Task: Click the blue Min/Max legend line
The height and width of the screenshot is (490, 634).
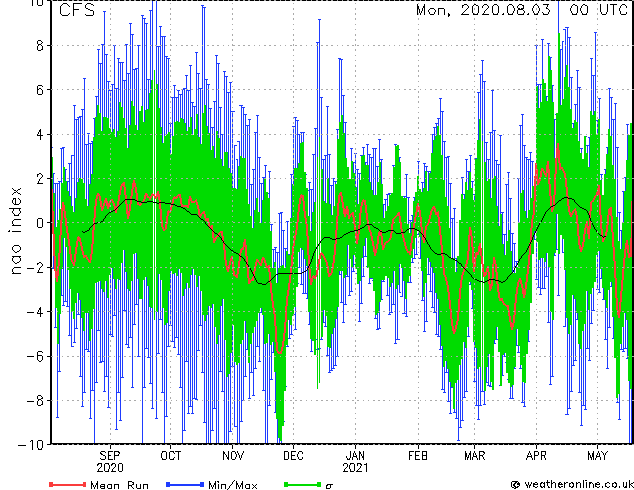Action: [x=185, y=484]
